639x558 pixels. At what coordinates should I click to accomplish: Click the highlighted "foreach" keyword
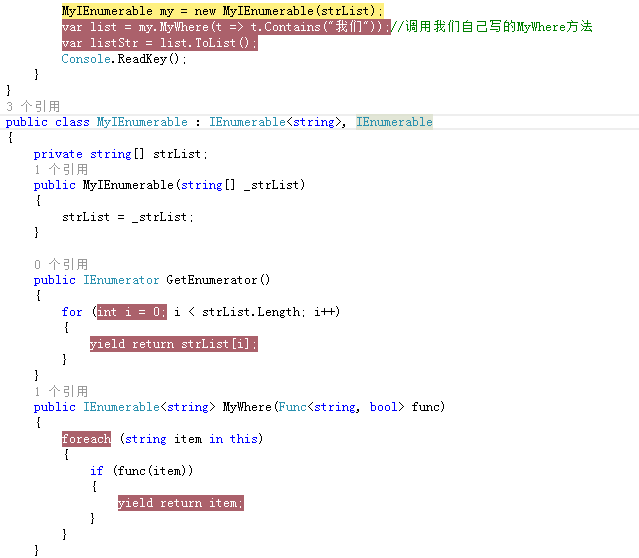86,439
